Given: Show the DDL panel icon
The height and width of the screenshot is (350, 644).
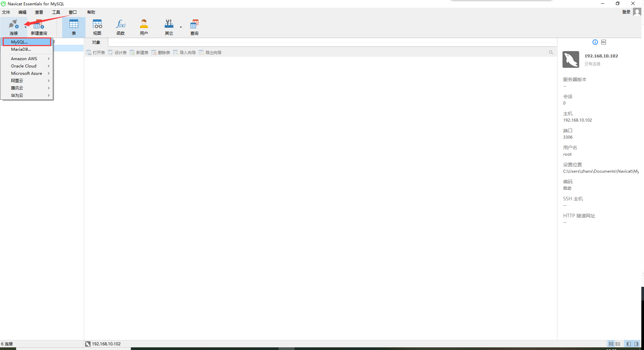Looking at the screenshot, I should click(604, 42).
